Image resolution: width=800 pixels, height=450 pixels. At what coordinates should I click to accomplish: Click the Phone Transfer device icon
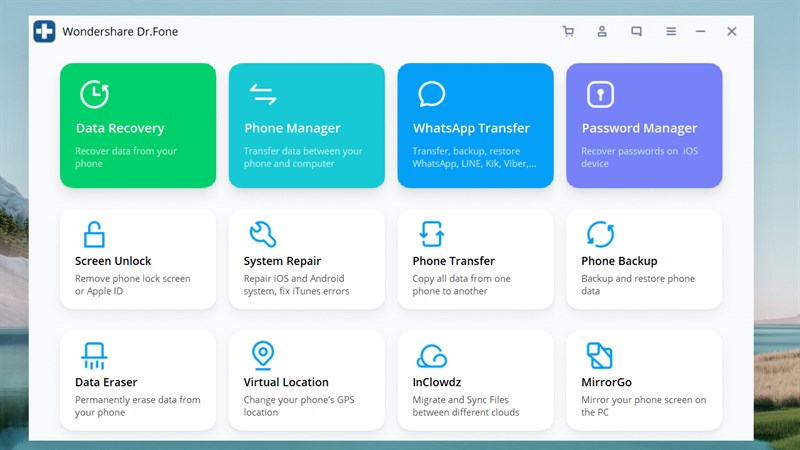(x=432, y=234)
